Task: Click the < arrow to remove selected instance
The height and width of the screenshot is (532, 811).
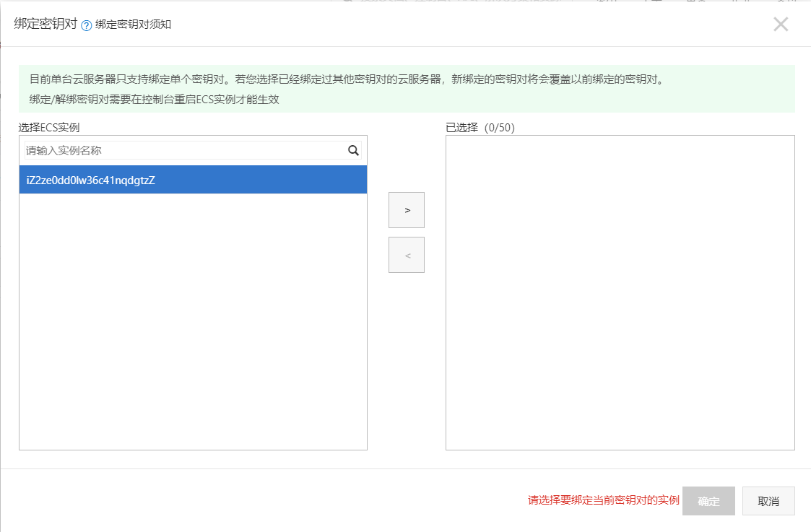Action: click(407, 255)
